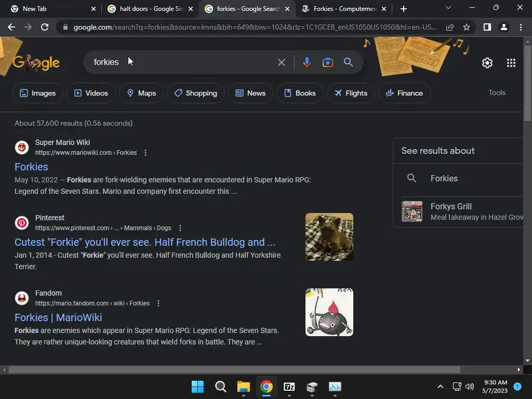
Task: Open the Forkies character artwork thumbnail
Action: [x=329, y=312]
